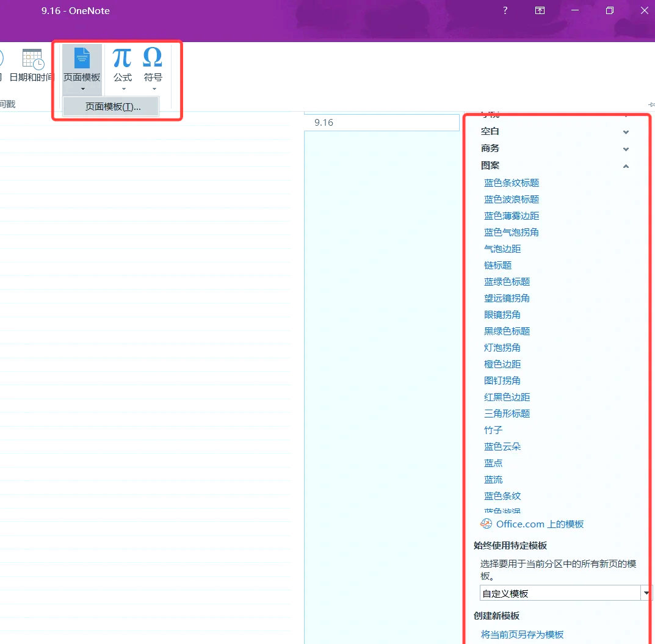The width and height of the screenshot is (655, 644).
Task: Click the Office.com globe icon
Action: 487,524
